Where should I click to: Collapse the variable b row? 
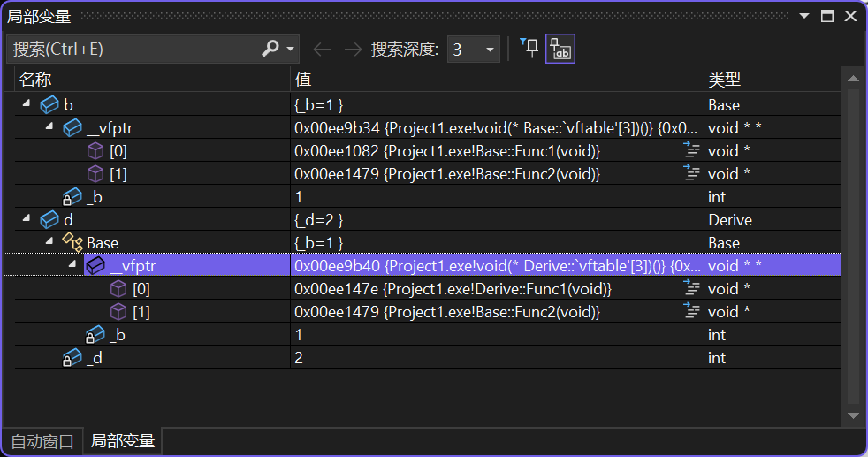pos(26,103)
